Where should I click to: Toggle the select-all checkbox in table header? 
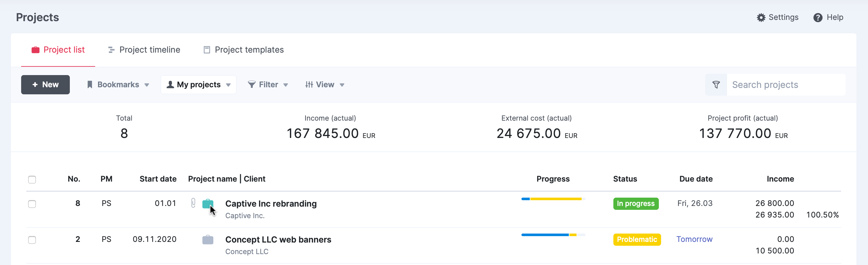(32, 179)
